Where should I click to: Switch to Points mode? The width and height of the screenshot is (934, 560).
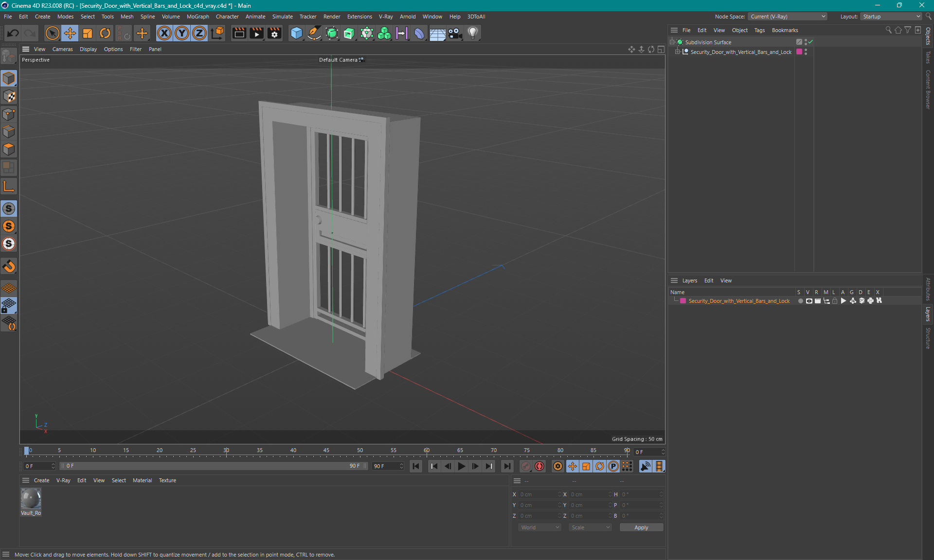point(9,114)
